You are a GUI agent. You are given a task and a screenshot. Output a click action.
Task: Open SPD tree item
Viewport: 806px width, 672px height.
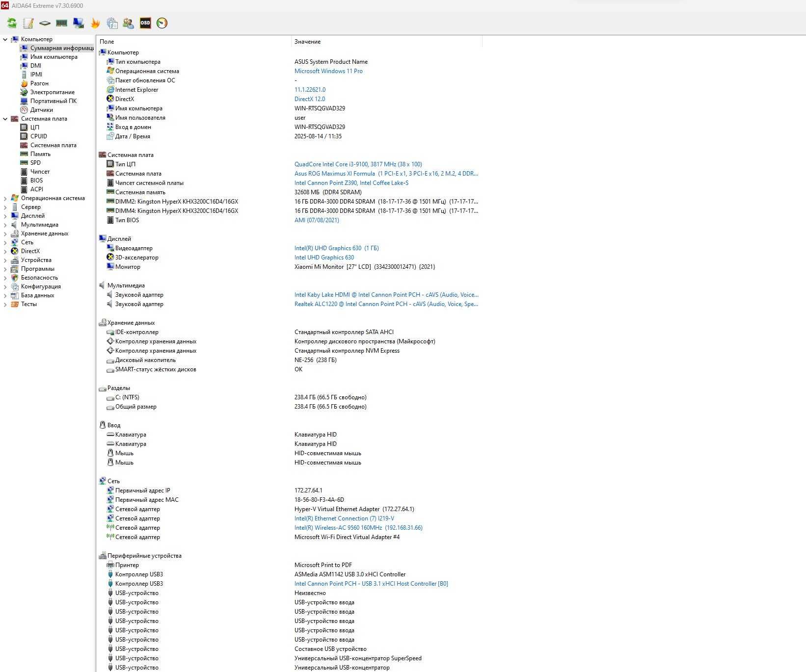(35, 163)
